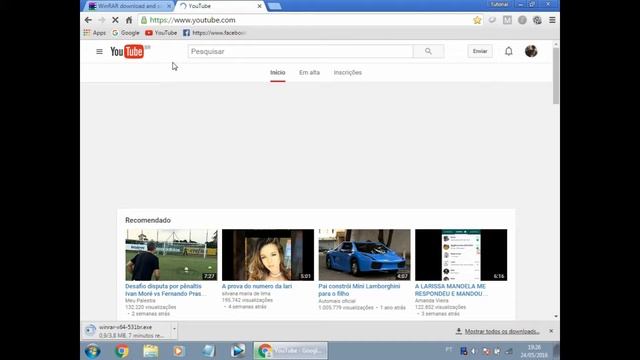The width and height of the screenshot is (640, 360).
Task: Open the Google bookmark
Action: [126, 33]
